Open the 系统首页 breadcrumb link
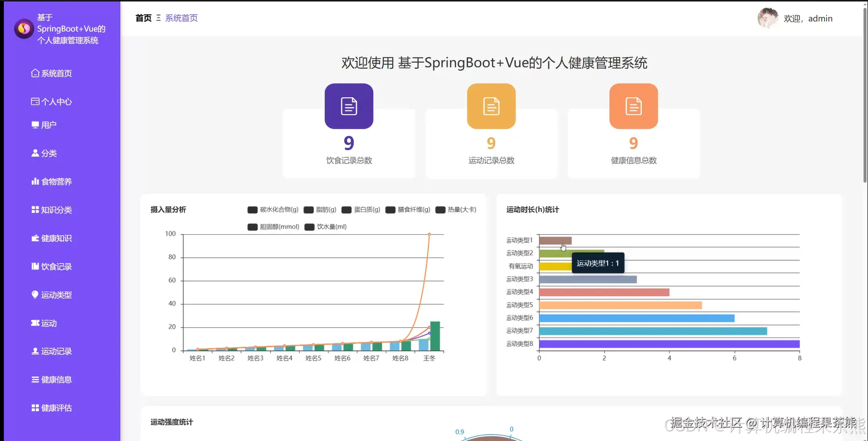This screenshot has height=441, width=868. (181, 18)
